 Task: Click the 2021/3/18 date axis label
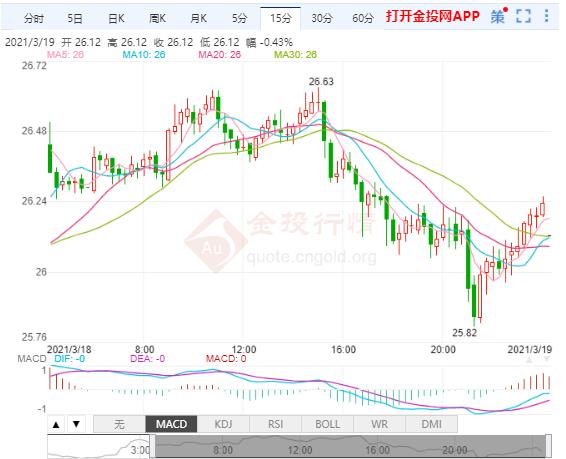tap(69, 349)
